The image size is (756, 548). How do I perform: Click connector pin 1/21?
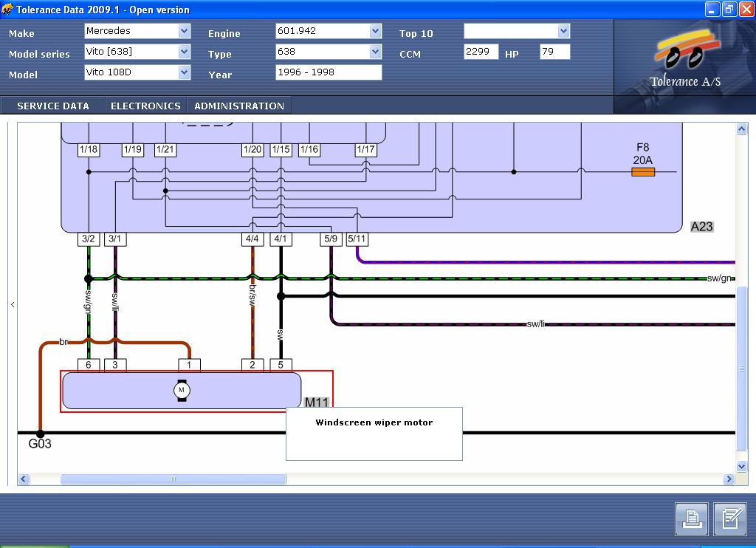(x=165, y=149)
